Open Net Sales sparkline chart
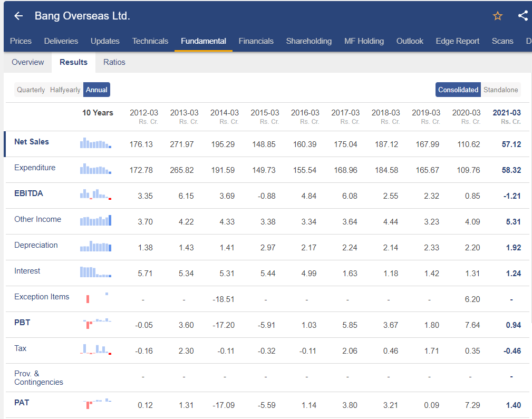The width and height of the screenshot is (532, 419). 95,143
